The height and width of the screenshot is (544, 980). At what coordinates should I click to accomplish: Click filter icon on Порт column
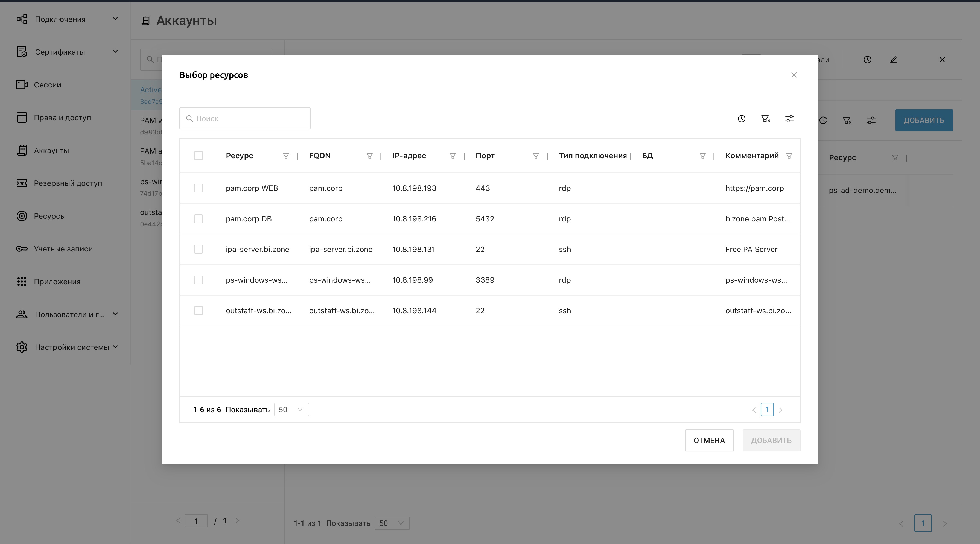point(536,156)
